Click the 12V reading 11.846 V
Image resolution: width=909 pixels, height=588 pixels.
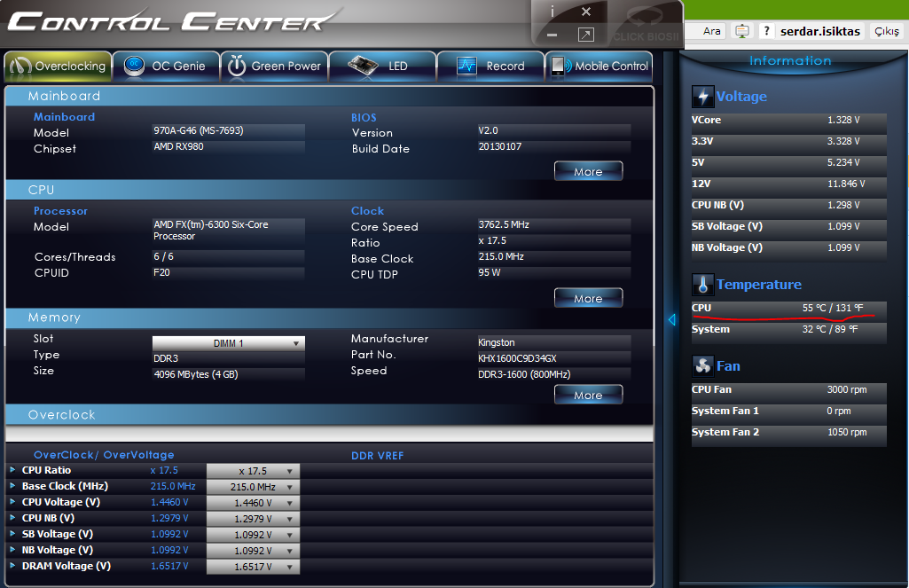(846, 184)
